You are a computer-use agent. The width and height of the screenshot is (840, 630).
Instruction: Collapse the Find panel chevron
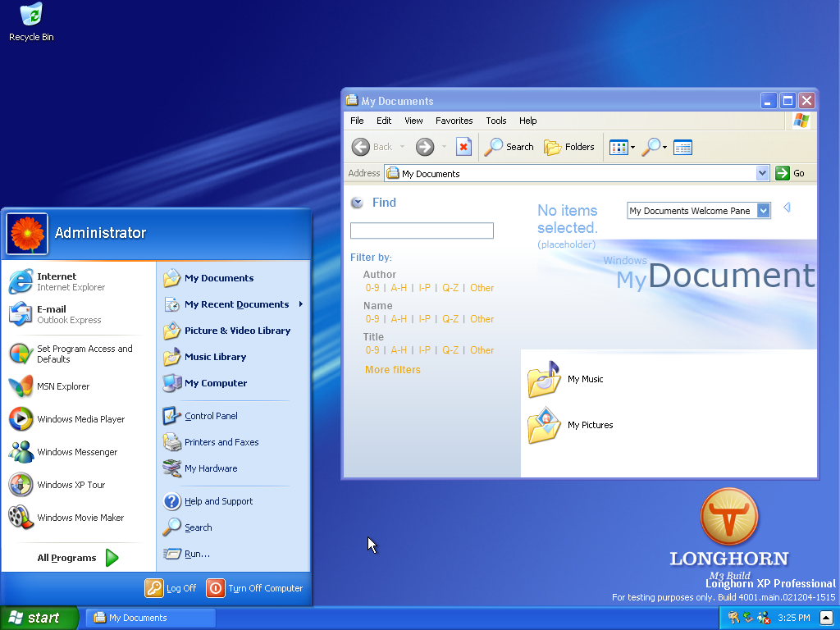coord(357,203)
